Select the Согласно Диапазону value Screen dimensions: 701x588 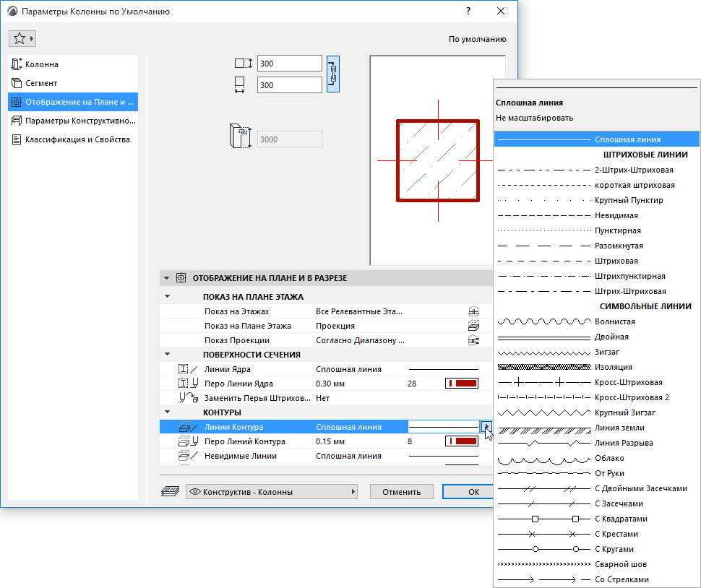click(x=361, y=340)
